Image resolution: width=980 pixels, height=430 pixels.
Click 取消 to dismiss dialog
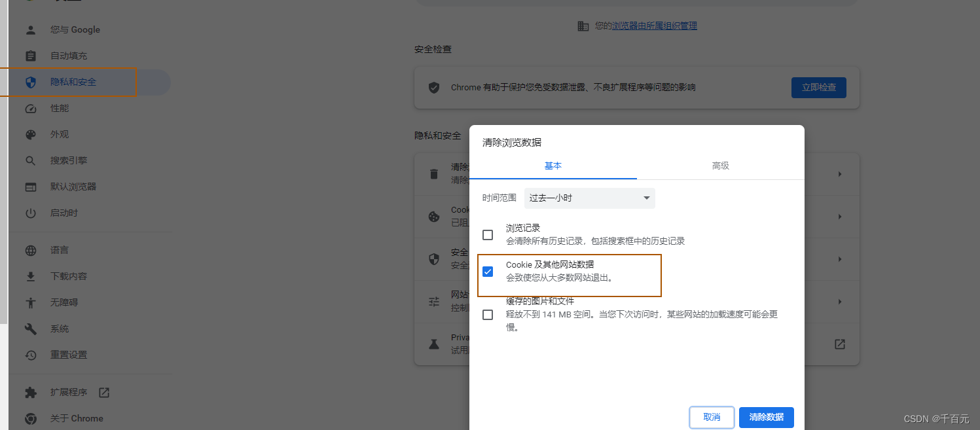712,417
